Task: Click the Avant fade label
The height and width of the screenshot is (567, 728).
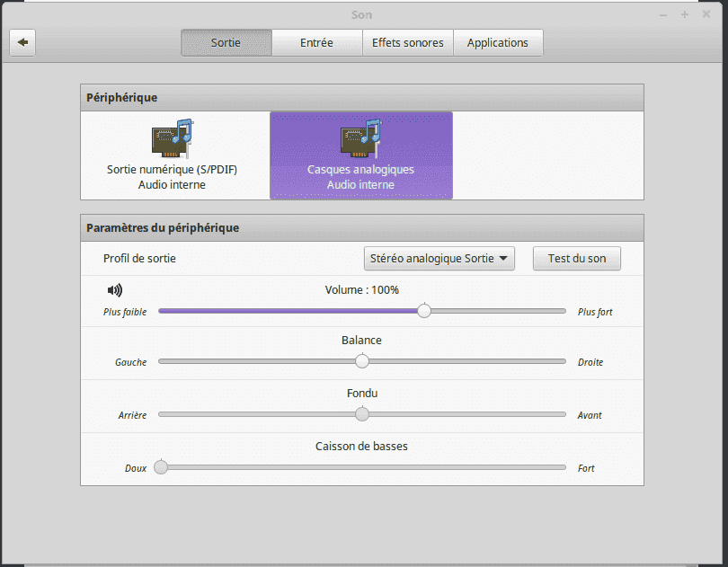Action: tap(590, 415)
